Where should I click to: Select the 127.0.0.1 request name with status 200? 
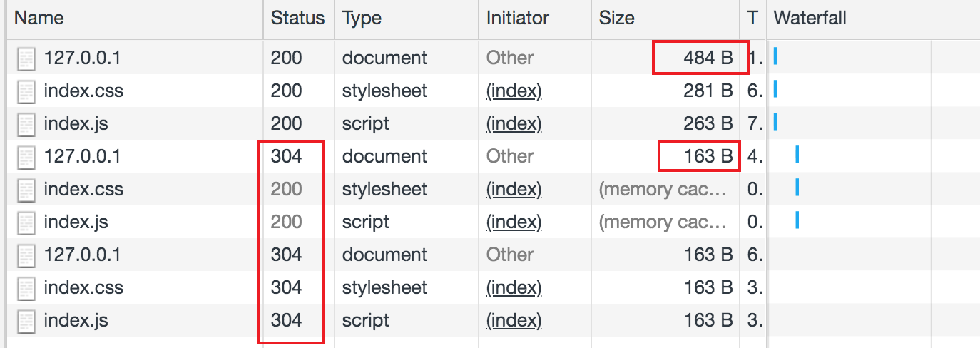82,58
